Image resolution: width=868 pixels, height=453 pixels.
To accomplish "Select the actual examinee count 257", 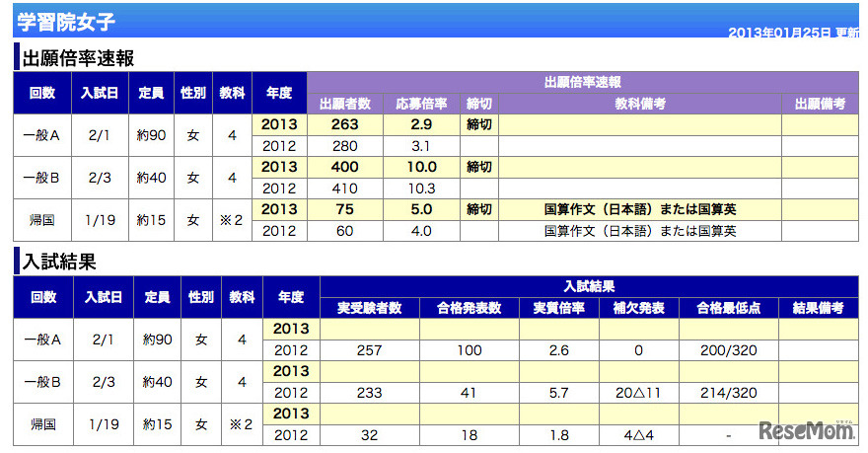I will point(369,350).
